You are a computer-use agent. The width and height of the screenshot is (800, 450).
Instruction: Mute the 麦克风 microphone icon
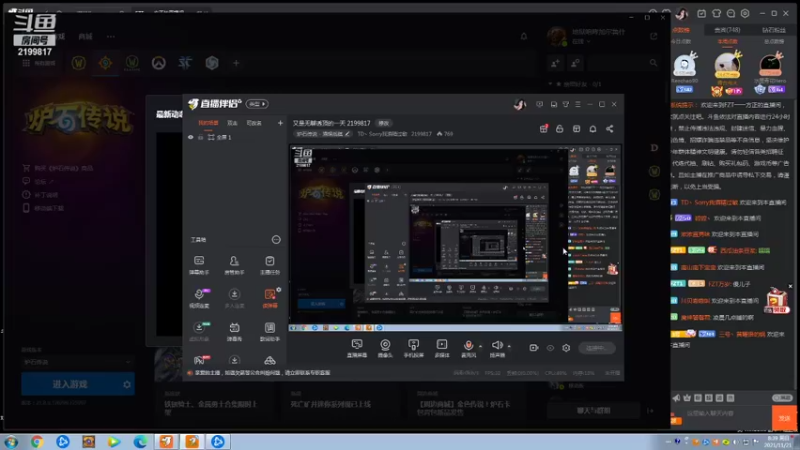click(468, 345)
